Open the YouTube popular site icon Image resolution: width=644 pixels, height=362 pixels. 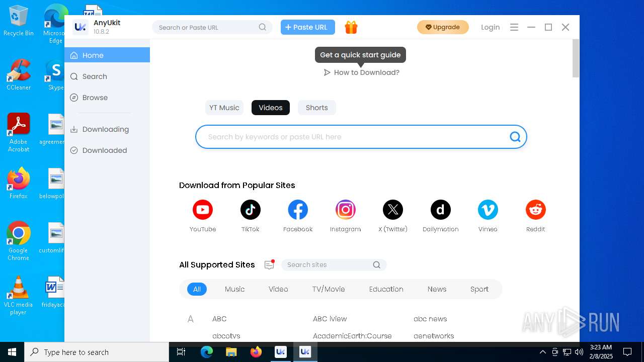[203, 210]
